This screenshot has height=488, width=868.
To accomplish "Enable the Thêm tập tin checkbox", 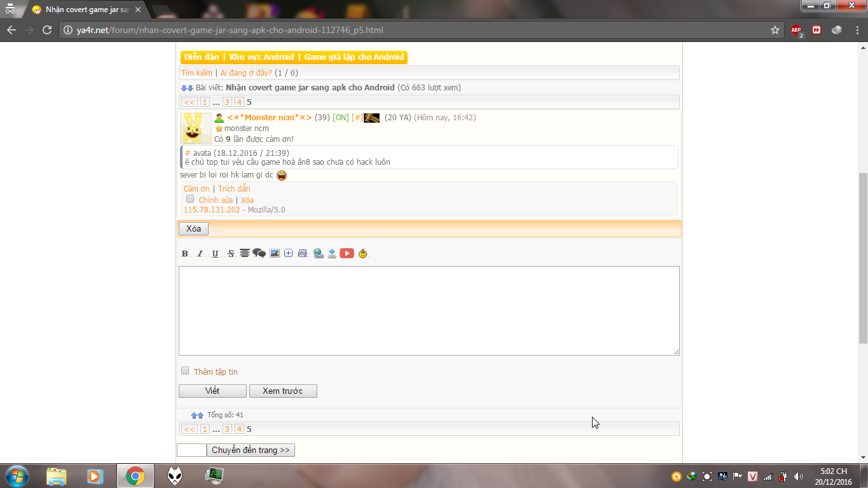I will click(x=185, y=371).
